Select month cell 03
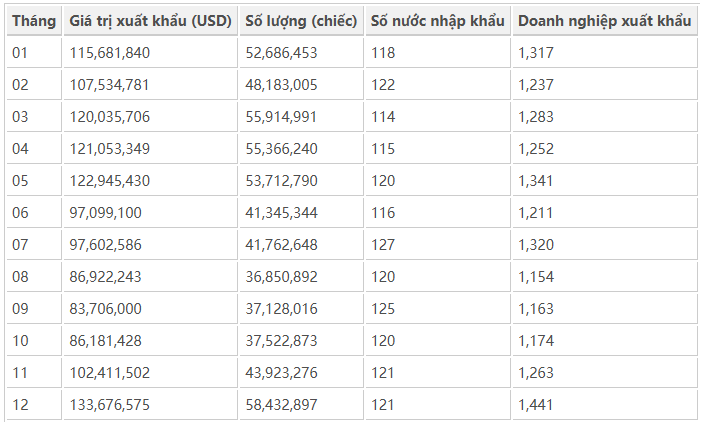The width and height of the screenshot is (709, 425). [21, 117]
